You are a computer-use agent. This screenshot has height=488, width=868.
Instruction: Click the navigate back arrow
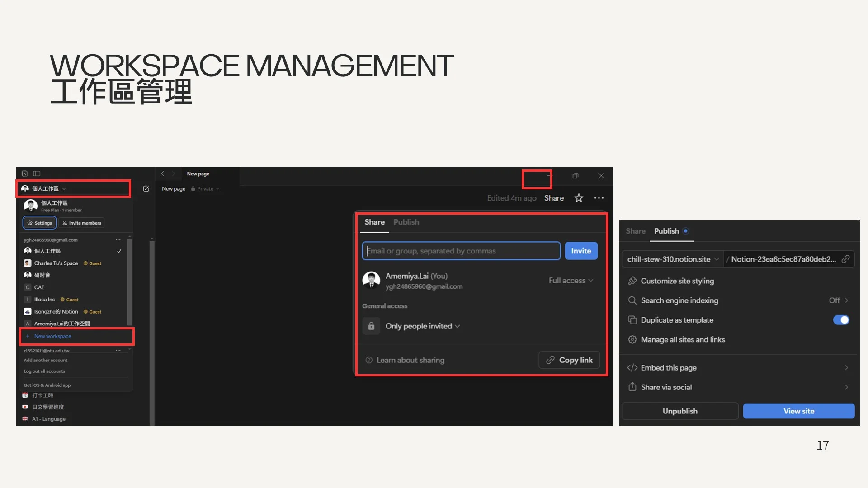coord(163,174)
